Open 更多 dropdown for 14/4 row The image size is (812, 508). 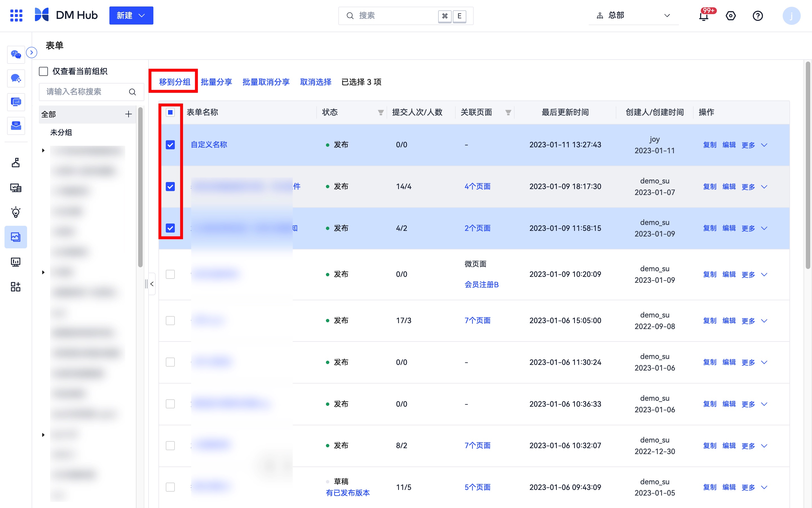click(x=754, y=187)
